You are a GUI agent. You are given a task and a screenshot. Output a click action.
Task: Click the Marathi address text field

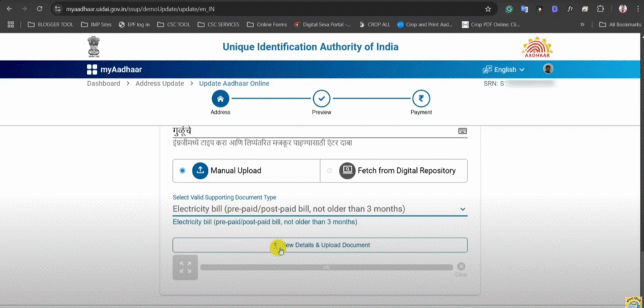click(311, 131)
